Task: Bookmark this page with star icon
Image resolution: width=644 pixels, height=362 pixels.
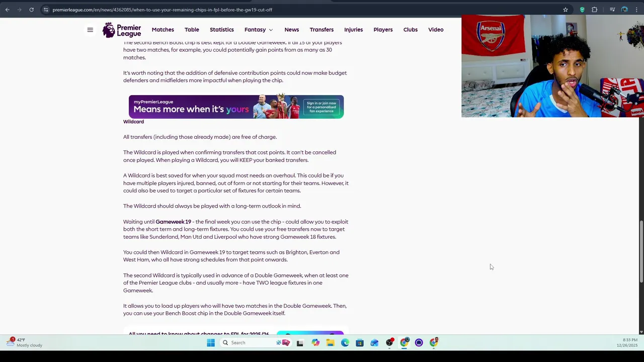Action: (566, 10)
